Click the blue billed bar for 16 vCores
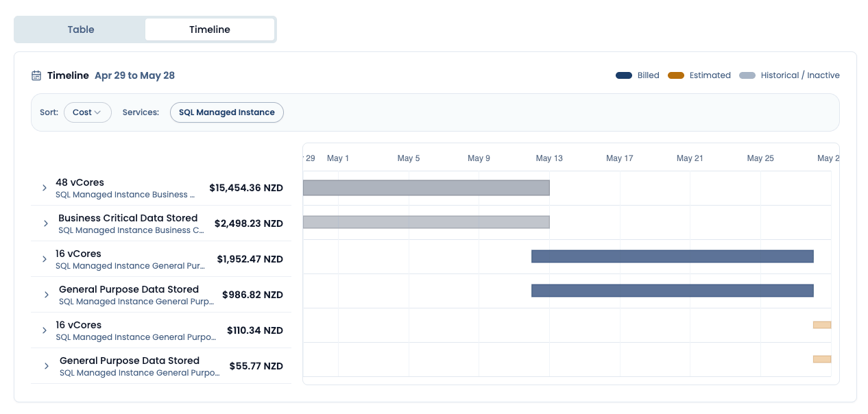Image resolution: width=868 pixels, height=414 pixels. click(673, 256)
